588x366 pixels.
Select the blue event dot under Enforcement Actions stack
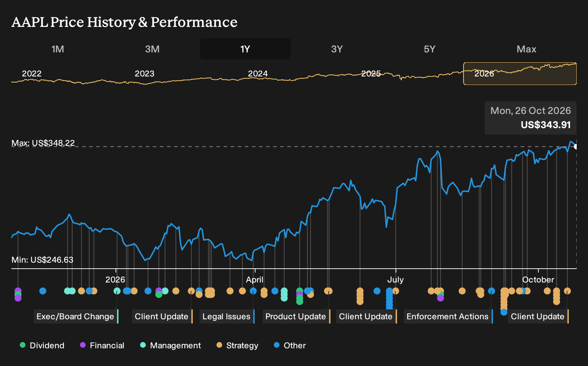(x=504, y=312)
